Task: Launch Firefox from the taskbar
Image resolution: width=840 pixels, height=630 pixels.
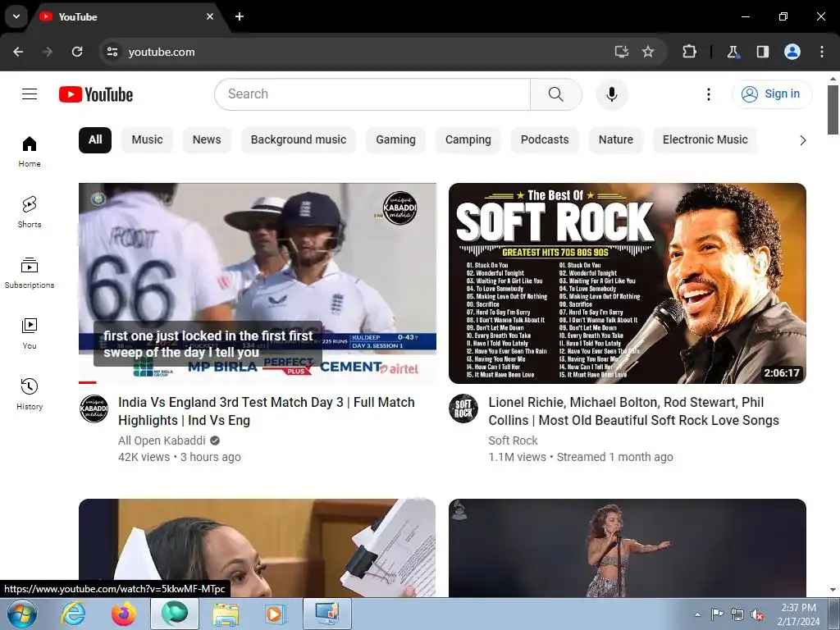Action: tap(124, 614)
